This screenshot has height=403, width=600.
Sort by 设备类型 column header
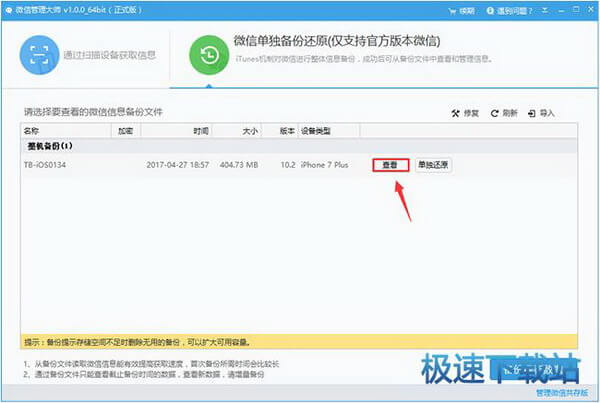(329, 131)
